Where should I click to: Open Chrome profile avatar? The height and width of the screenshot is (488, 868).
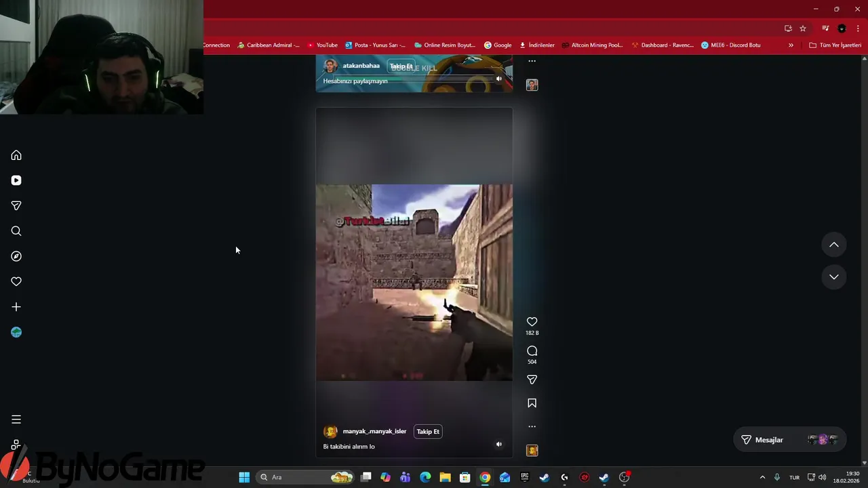point(842,28)
